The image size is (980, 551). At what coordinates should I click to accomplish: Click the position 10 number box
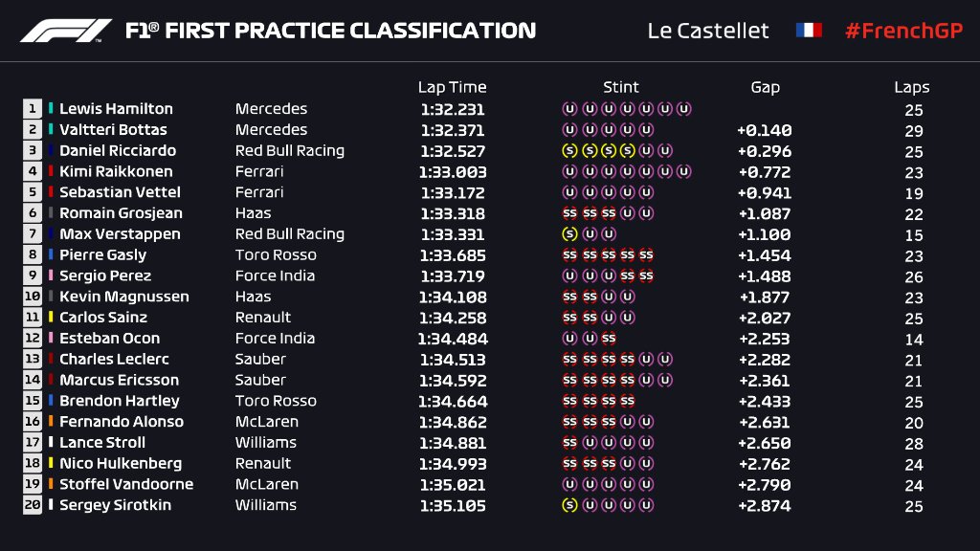(33, 297)
